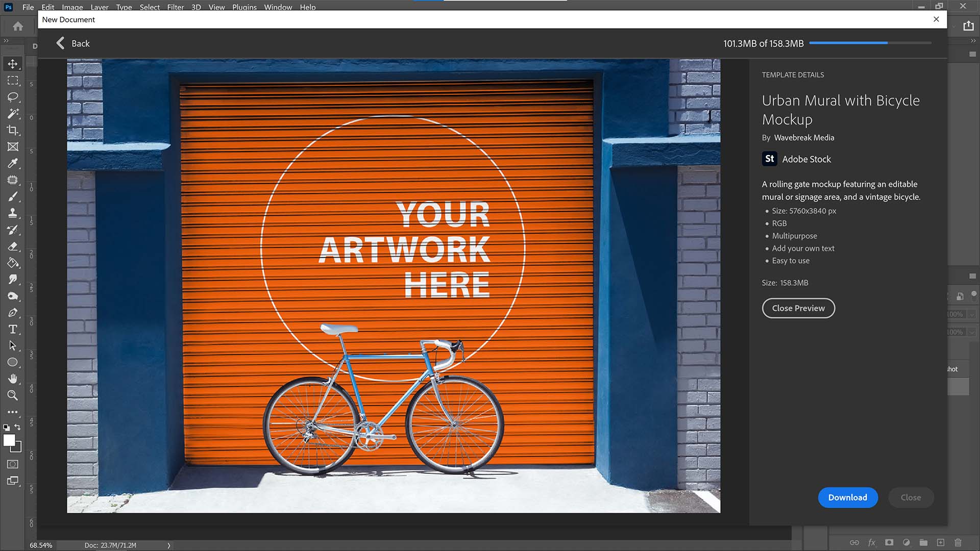This screenshot has width=980, height=551.
Task: Click the Wavebreak Media credit link
Action: point(804,137)
